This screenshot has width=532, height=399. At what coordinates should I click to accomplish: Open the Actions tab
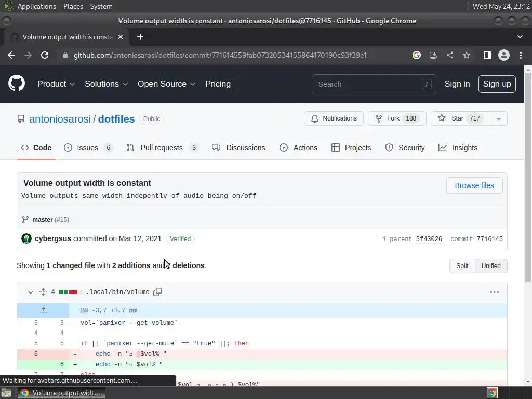pyautogui.click(x=299, y=148)
